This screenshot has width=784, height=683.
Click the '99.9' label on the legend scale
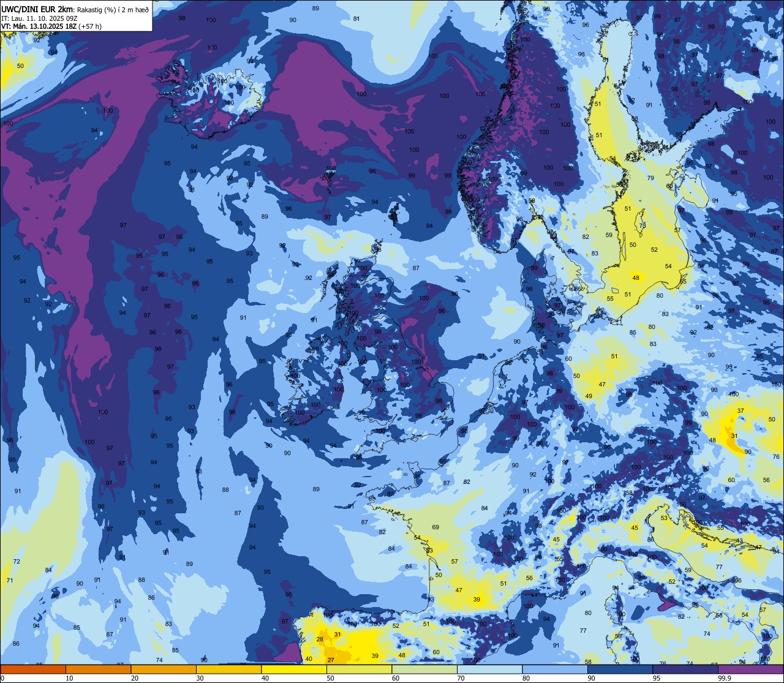pyautogui.click(x=725, y=678)
